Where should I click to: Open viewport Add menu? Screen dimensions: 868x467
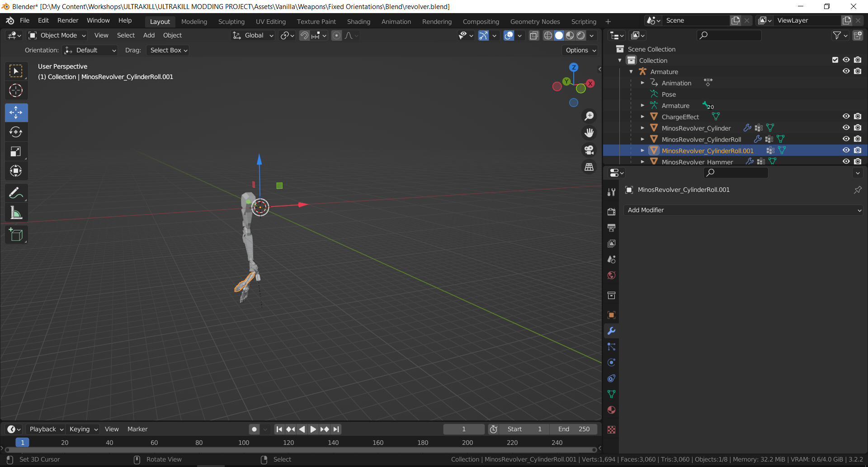pos(149,36)
